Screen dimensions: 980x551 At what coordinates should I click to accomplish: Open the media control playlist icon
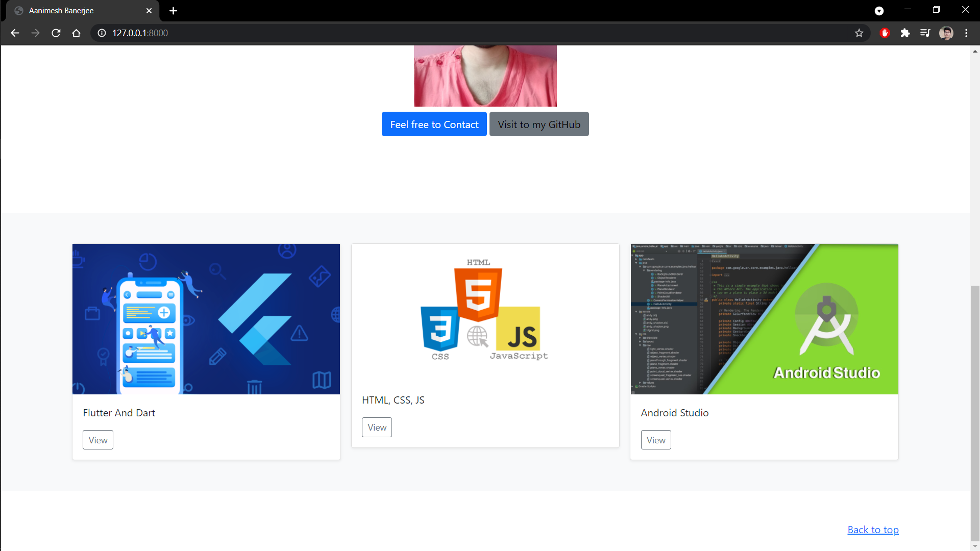(925, 33)
